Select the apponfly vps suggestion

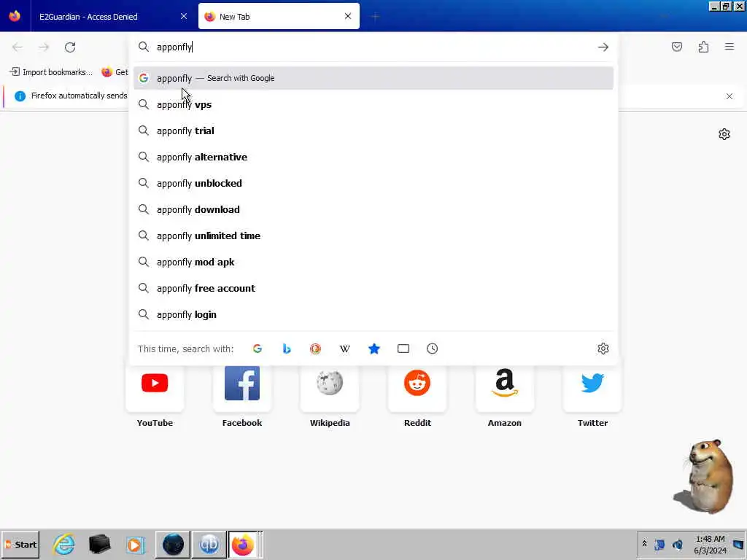coord(373,104)
